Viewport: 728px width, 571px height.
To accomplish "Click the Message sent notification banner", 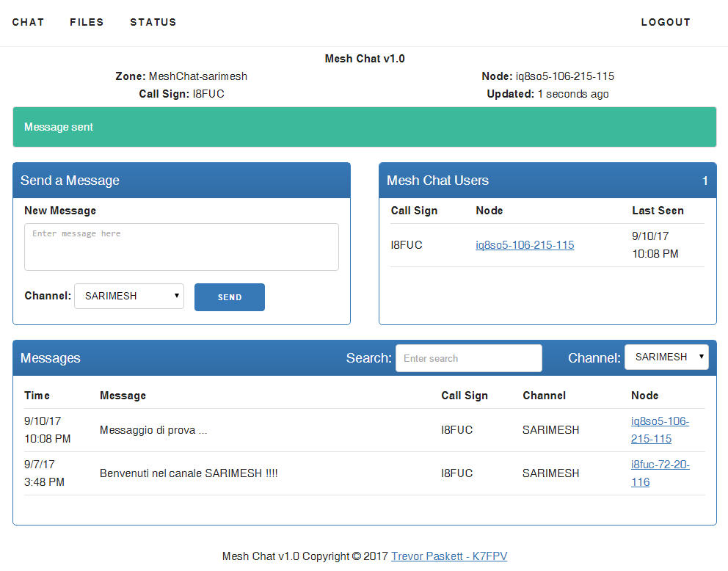I will (365, 127).
